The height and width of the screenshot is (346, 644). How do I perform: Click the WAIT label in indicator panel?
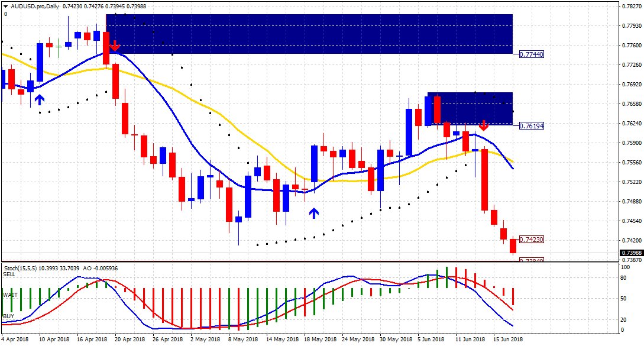click(10, 295)
